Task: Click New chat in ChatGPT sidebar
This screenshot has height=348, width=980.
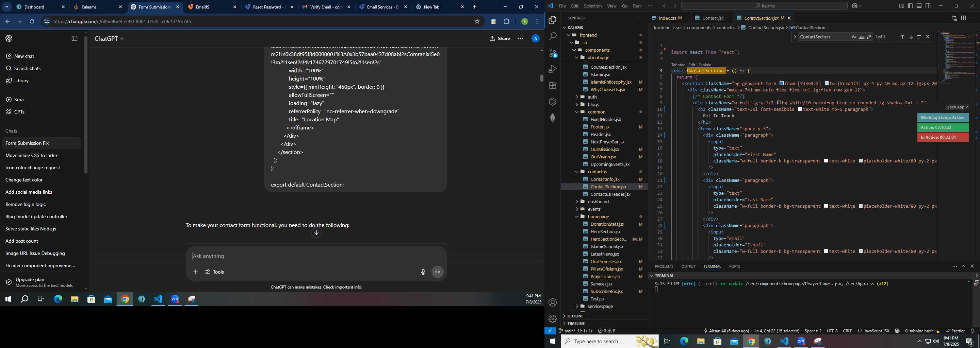Action: pyautogui.click(x=42, y=56)
